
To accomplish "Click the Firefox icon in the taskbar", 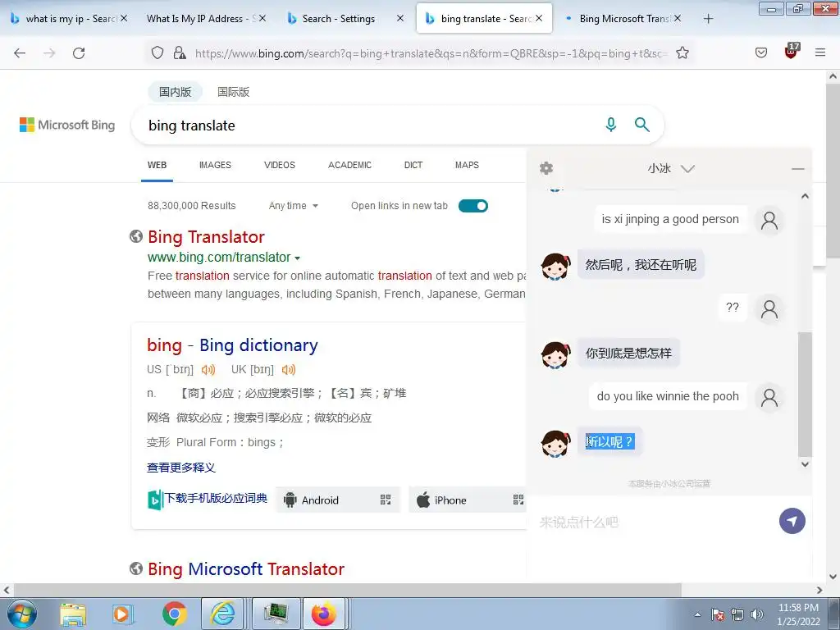I will pos(324,614).
